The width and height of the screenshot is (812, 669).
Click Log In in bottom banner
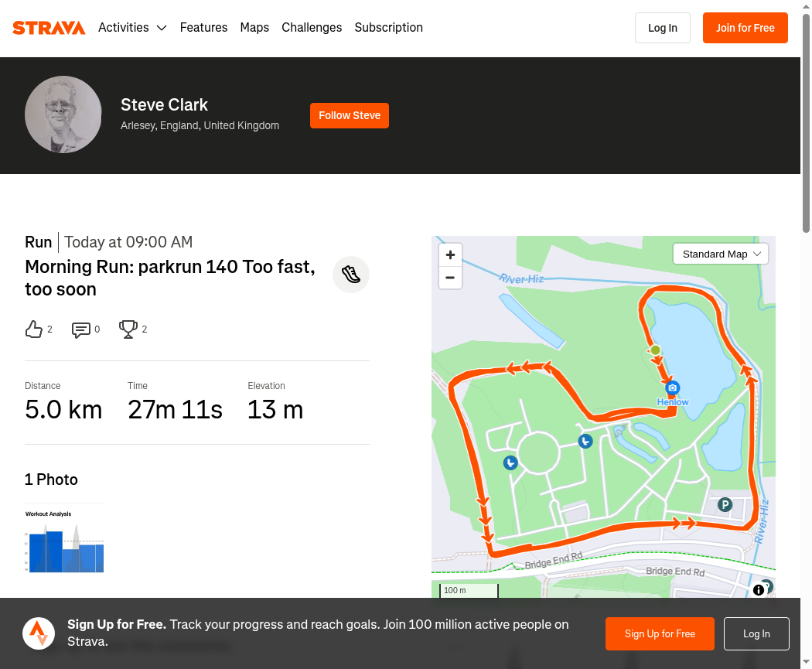[756, 633]
